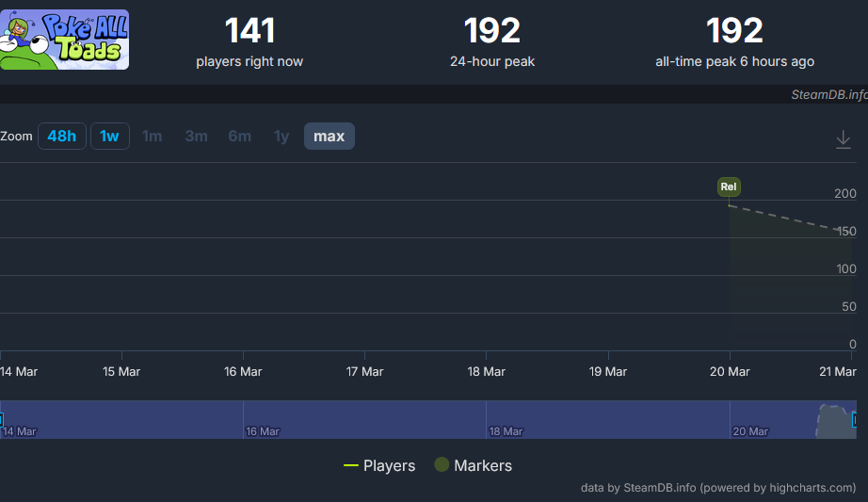Select the 1w zoom range
Viewport: 868px width, 502px height.
109,137
